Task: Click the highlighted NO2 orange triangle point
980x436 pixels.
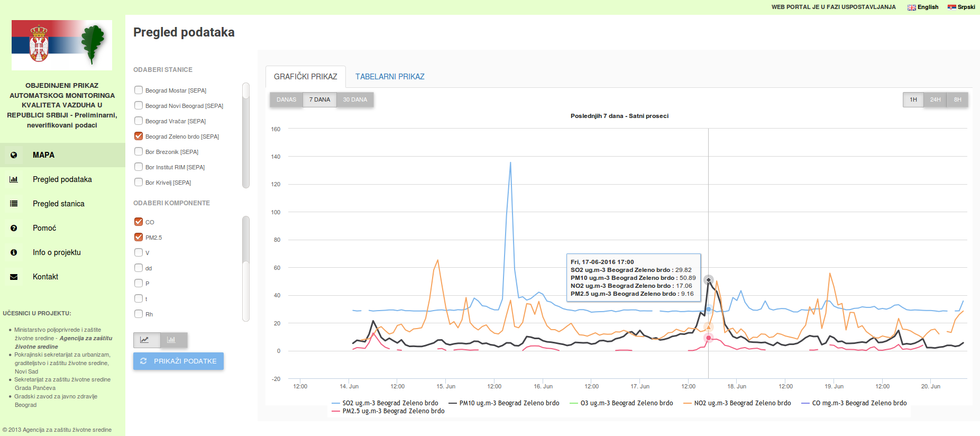Action: 709,327
